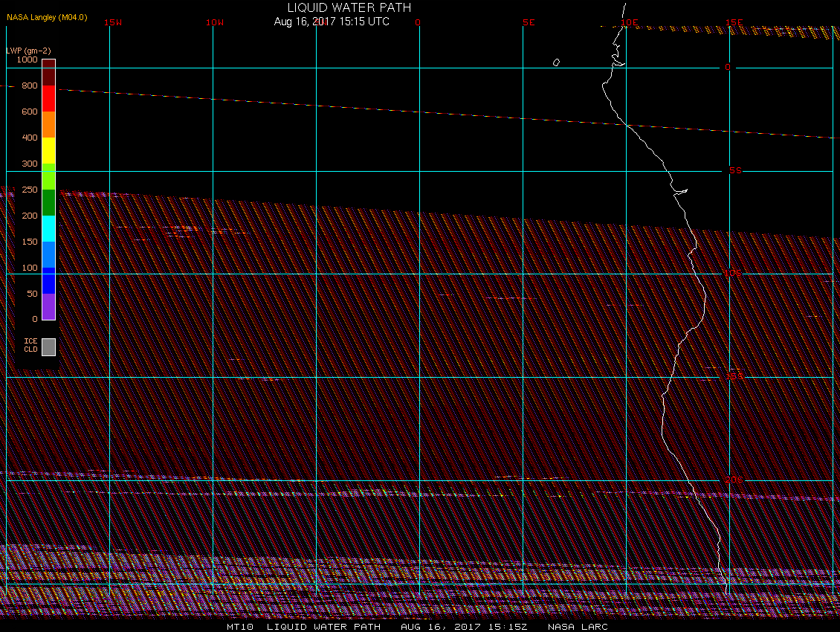Click the legend value 800
This screenshot has width=840, height=632.
tap(30, 86)
